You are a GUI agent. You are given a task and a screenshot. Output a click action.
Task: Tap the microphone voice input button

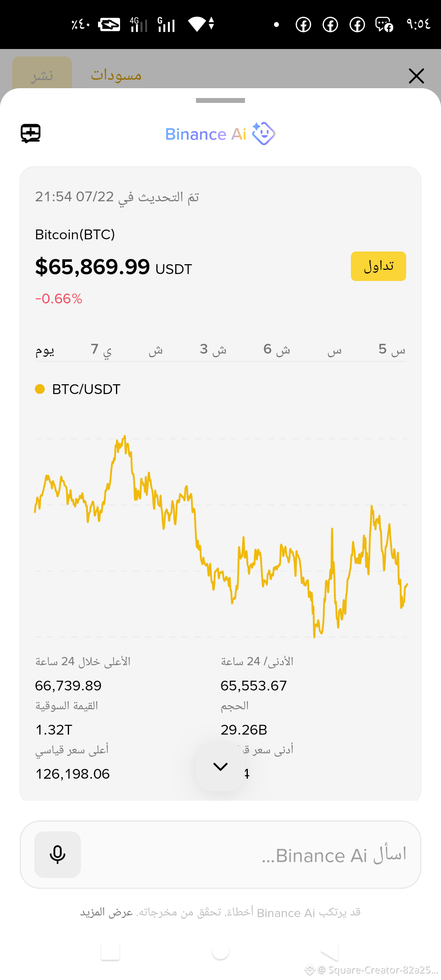(58, 854)
